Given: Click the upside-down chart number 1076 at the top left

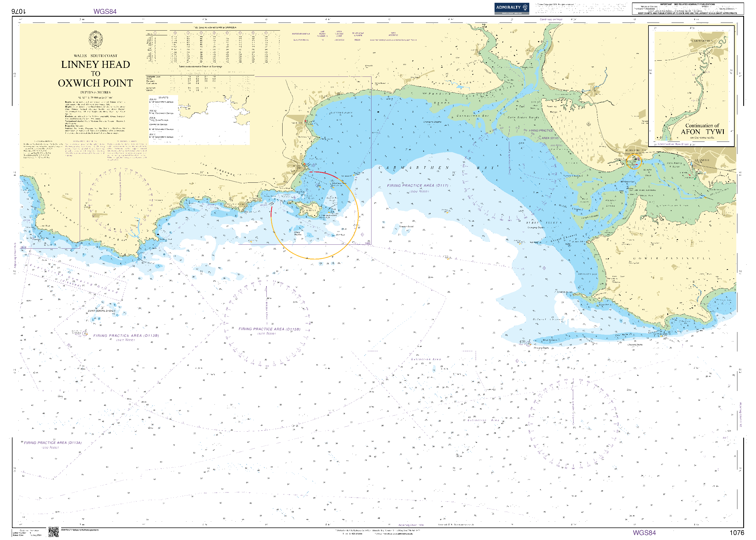Looking at the screenshot, I should [x=19, y=11].
